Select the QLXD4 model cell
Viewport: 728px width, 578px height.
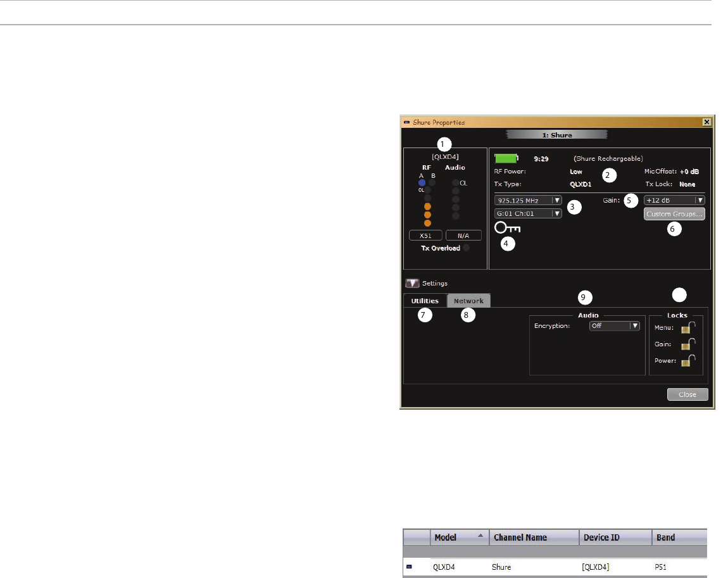(x=444, y=567)
